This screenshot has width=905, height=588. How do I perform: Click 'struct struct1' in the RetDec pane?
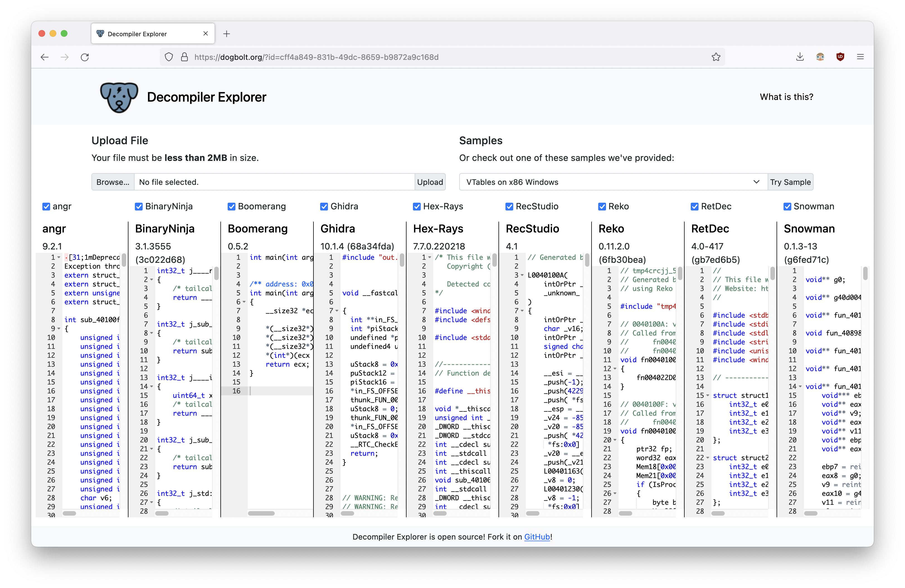pos(740,395)
